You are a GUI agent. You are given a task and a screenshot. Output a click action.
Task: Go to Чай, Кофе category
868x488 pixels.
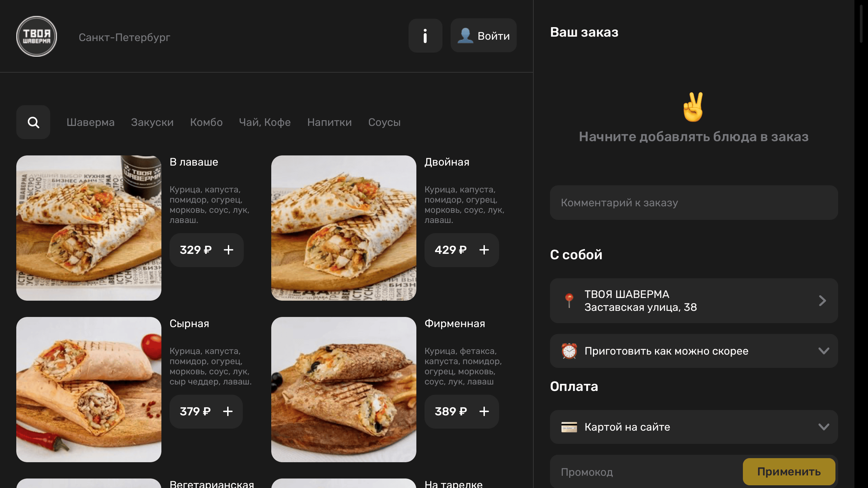tap(265, 122)
